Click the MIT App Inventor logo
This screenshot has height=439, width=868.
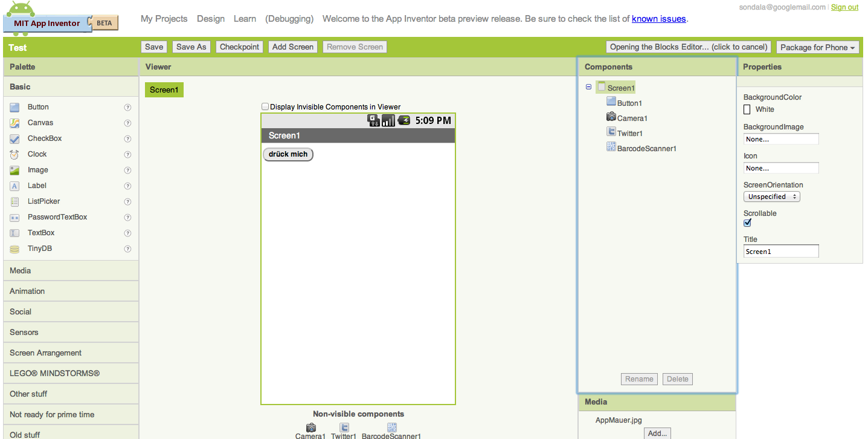(x=60, y=20)
